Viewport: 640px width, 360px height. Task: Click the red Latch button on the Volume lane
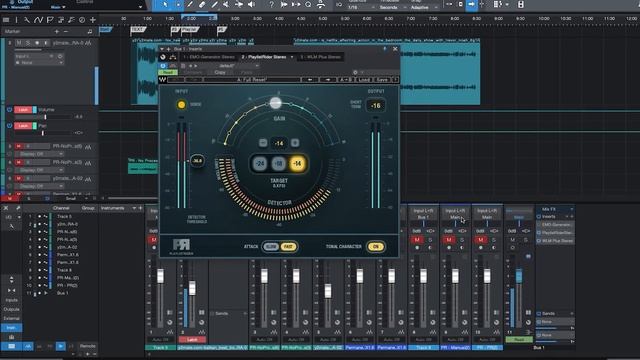pyautogui.click(x=23, y=110)
